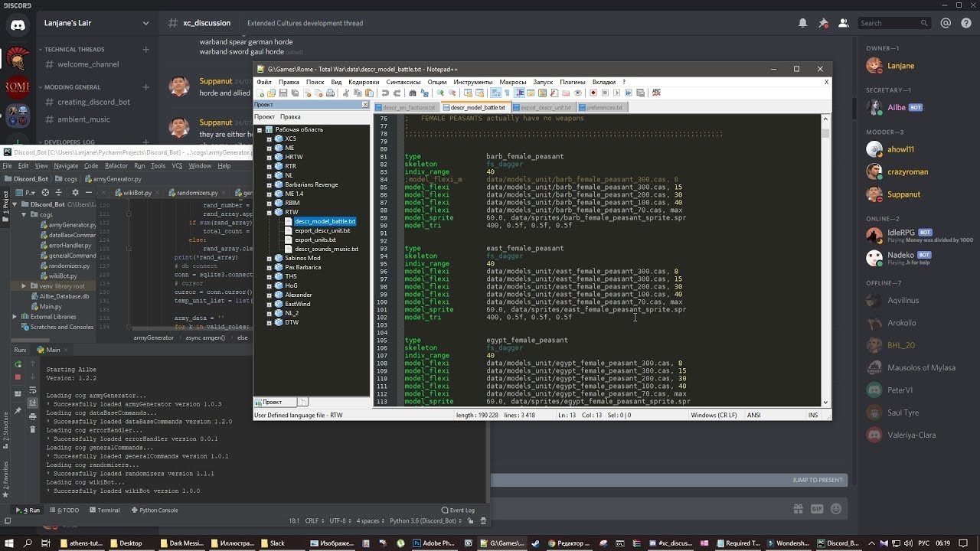980x551 pixels.
Task: Open the VCS menu in PyCharm
Action: click(177, 166)
